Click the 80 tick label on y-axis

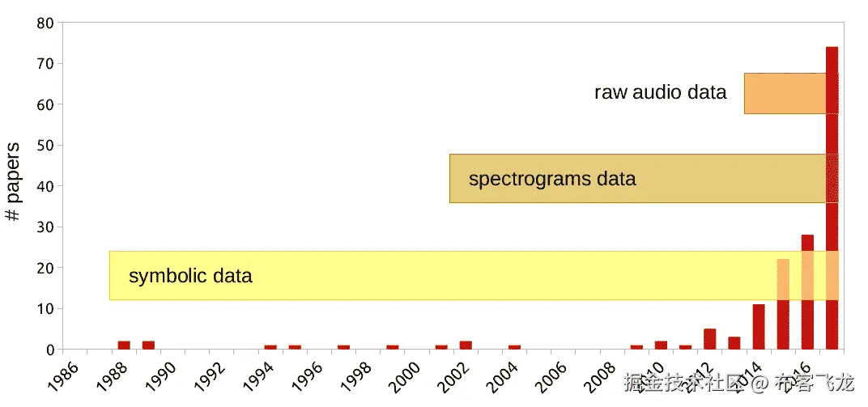pos(45,23)
